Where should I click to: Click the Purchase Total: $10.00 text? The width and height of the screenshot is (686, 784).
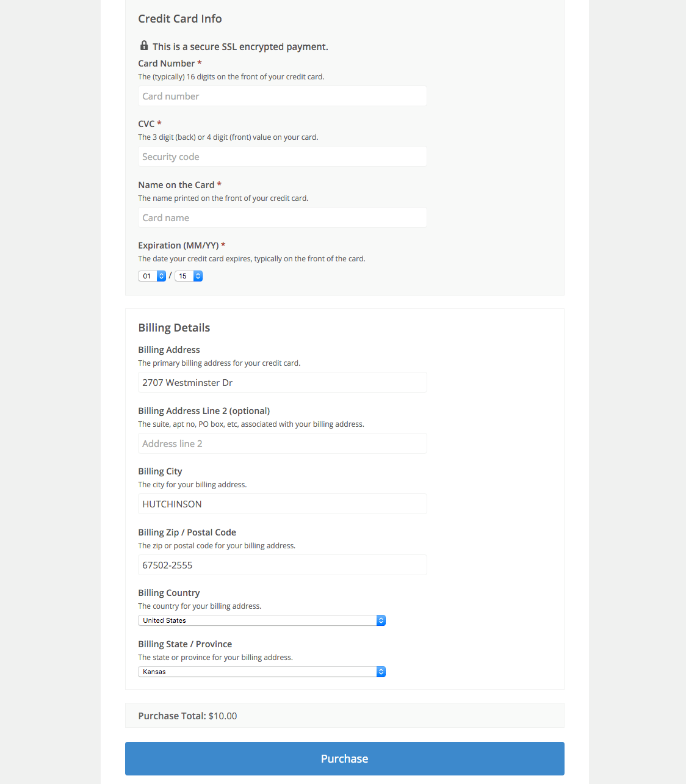(x=187, y=715)
